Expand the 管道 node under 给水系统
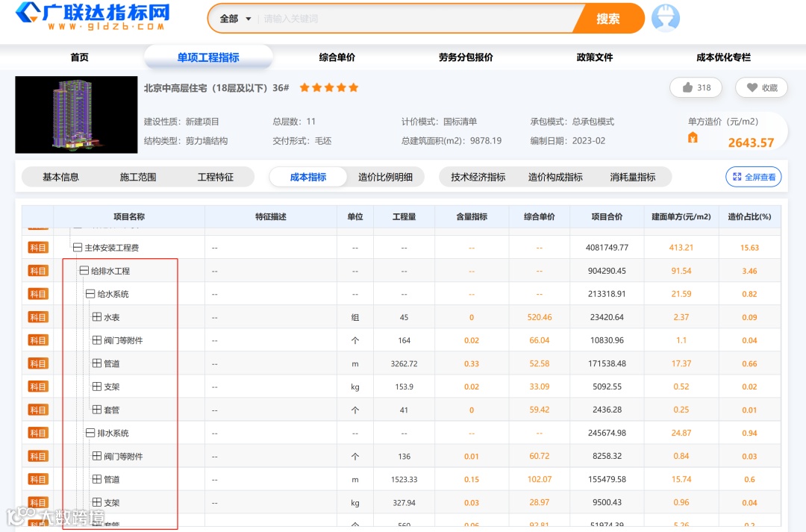The height and width of the screenshot is (532, 806). click(x=96, y=363)
